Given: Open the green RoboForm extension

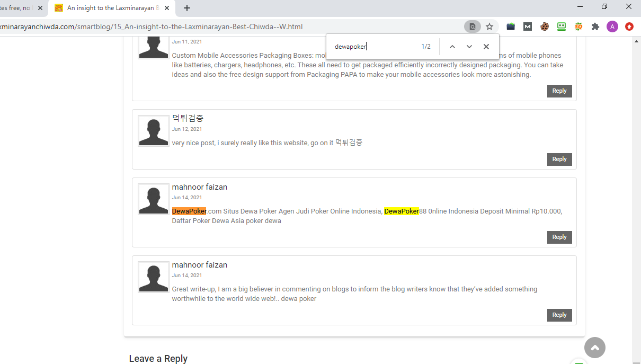Looking at the screenshot, I should 561,26.
